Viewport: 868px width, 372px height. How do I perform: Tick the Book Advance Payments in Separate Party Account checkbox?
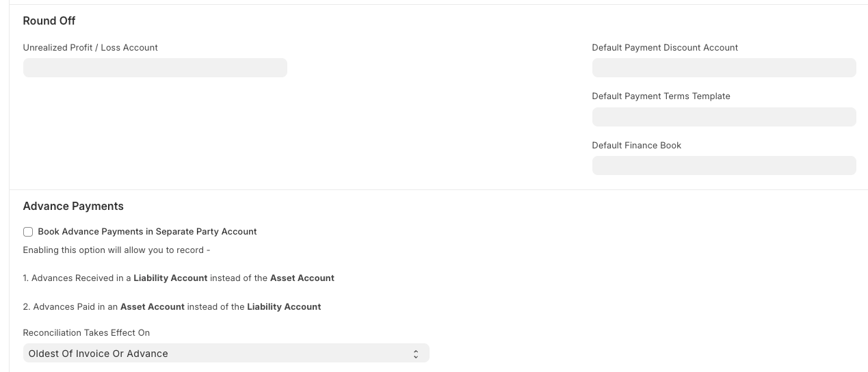[x=28, y=232]
